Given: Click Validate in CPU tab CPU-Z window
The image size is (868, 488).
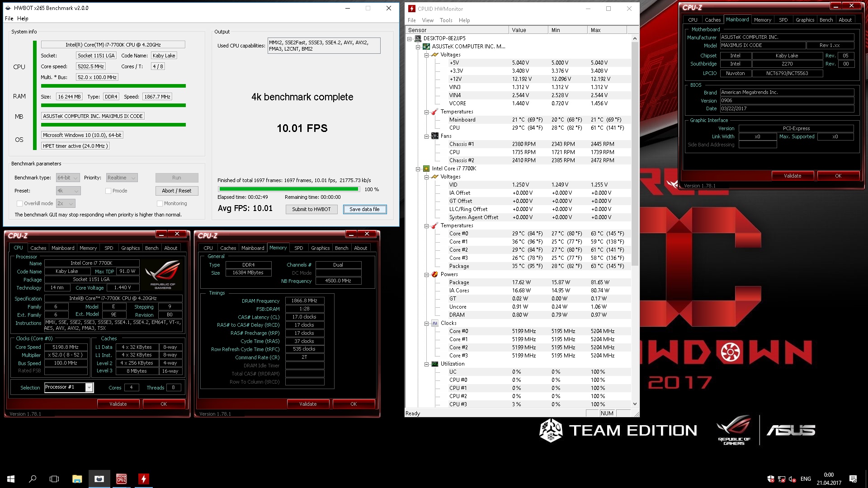Looking at the screenshot, I should 118,404.
